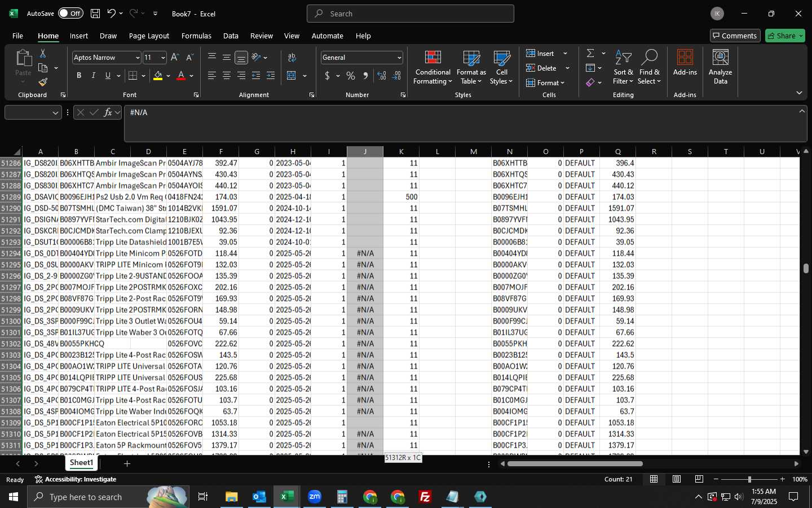
Task: Click the Share button
Action: [x=785, y=36]
